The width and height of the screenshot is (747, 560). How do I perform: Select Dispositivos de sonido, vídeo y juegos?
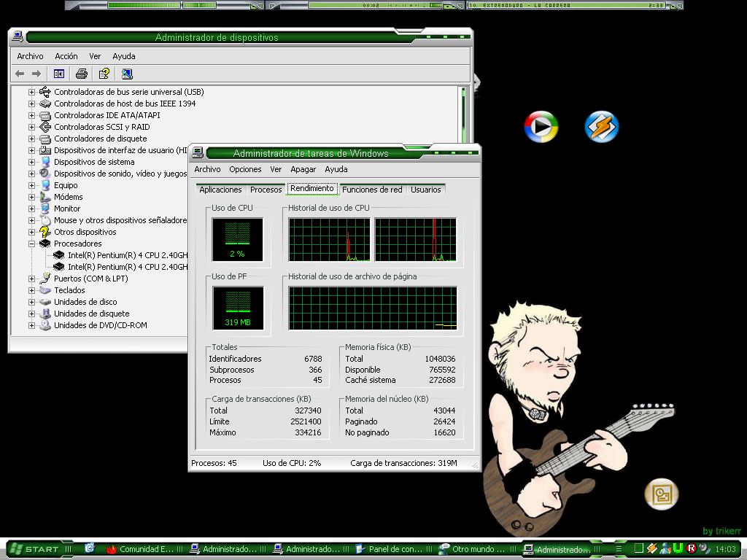(120, 174)
